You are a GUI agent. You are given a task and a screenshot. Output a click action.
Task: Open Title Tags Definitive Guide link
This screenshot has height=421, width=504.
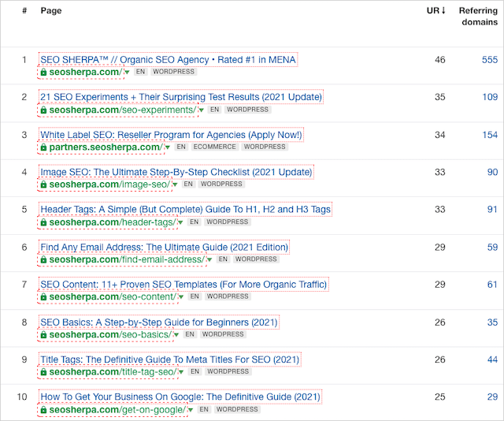pyautogui.click(x=170, y=360)
